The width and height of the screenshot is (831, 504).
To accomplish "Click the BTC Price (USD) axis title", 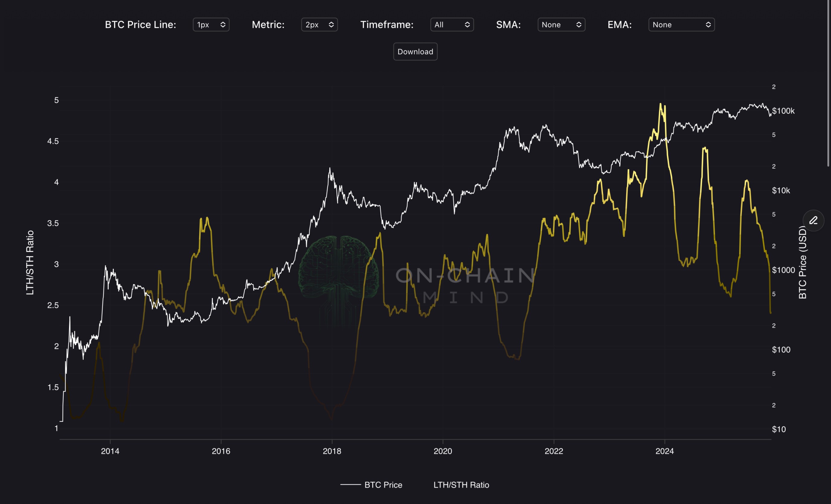I will [x=802, y=262].
